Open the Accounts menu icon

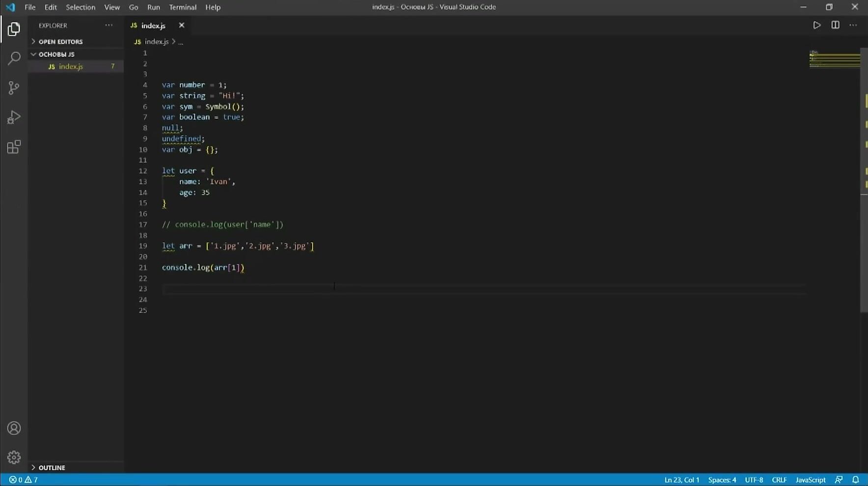coord(14,428)
